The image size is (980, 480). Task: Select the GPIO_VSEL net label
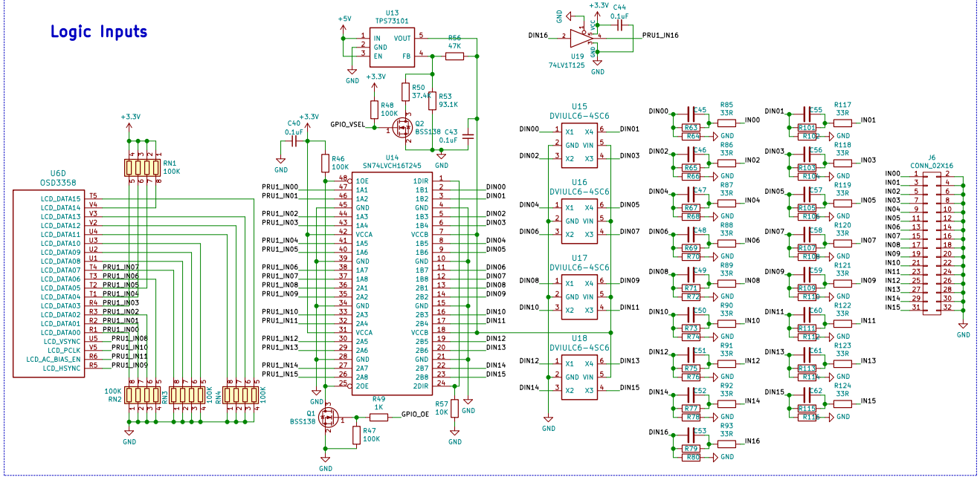tap(347, 124)
